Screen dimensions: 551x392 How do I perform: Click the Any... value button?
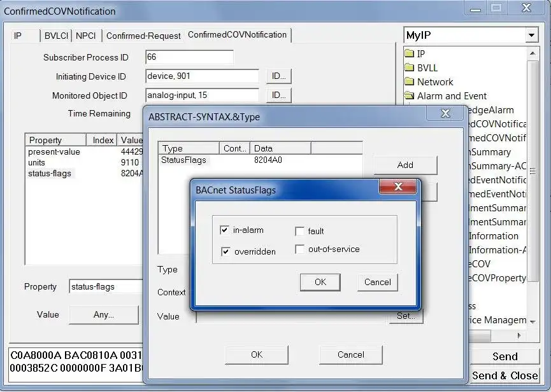(x=104, y=314)
